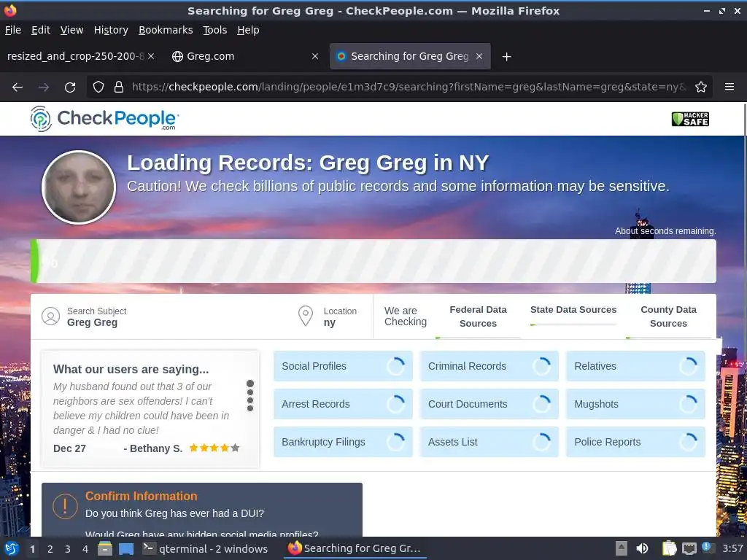Click the Social Profiles loading spinner
The height and width of the screenshot is (560, 747).
(x=395, y=366)
